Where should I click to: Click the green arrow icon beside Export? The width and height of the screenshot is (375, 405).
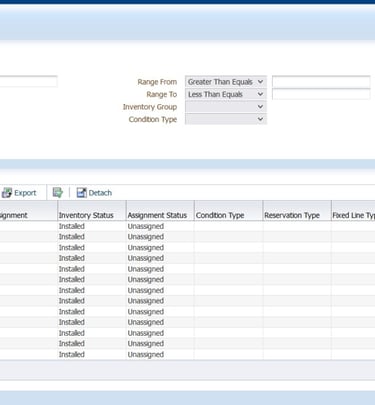point(58,192)
